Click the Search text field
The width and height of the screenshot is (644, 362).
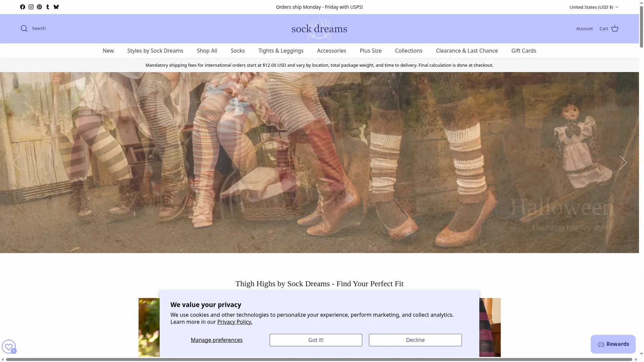coord(39,28)
